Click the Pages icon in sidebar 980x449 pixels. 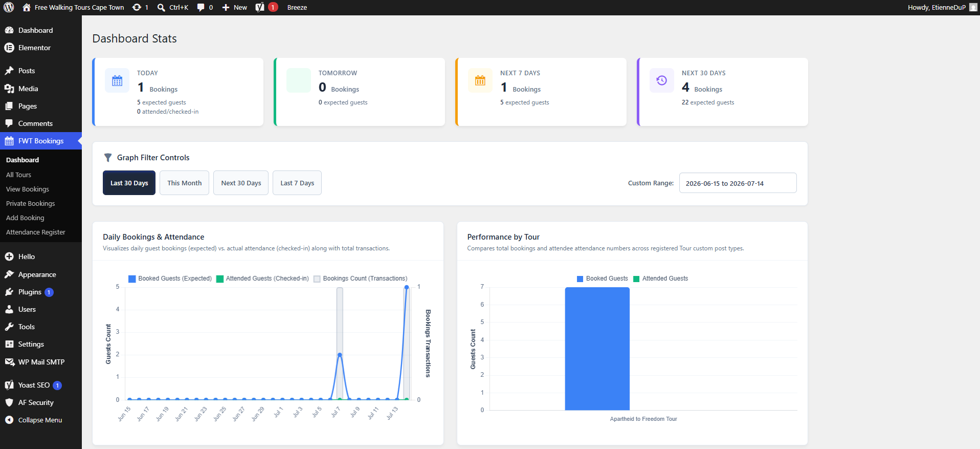pos(9,106)
